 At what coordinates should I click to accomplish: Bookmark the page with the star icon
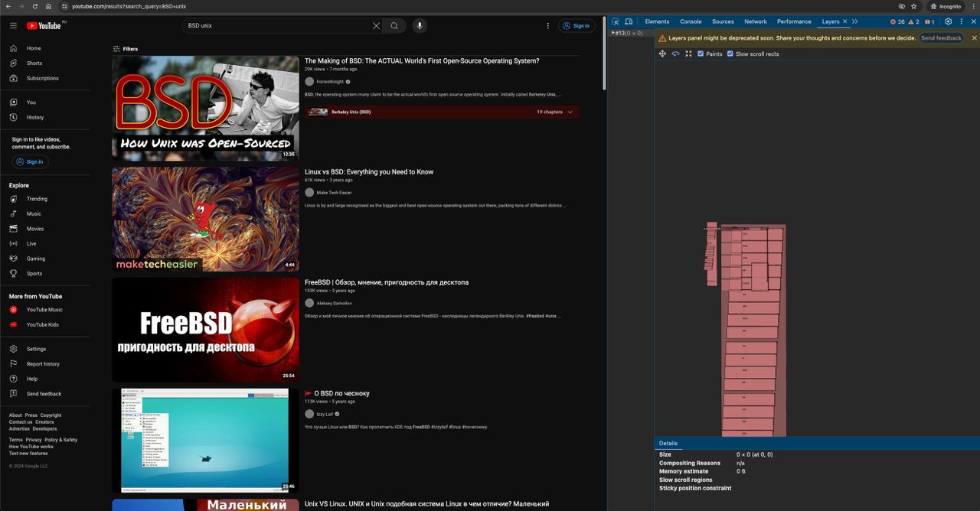913,6
